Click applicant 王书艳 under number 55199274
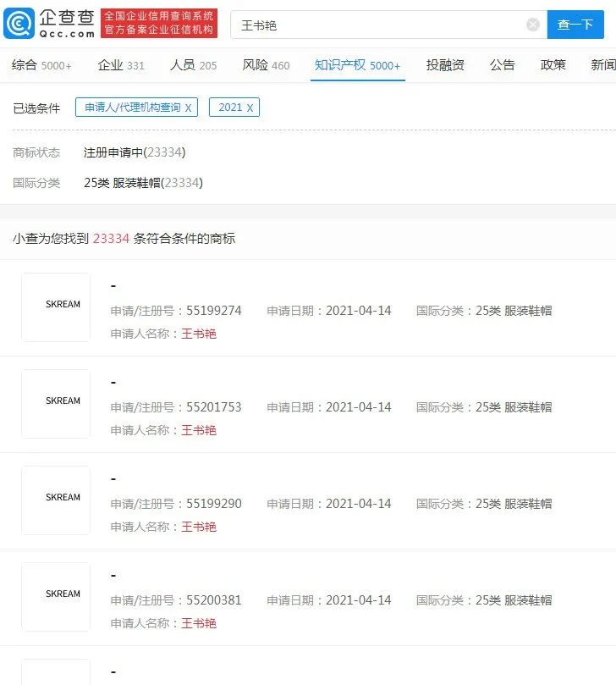 click(x=199, y=334)
